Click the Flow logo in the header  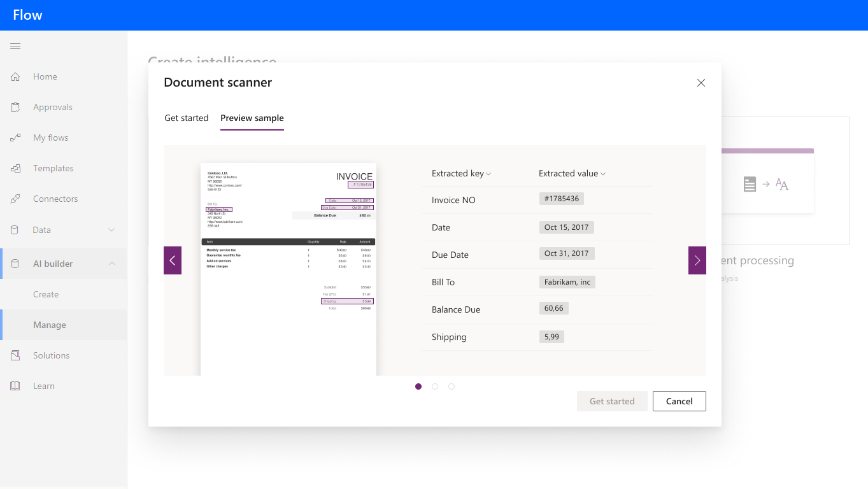click(26, 15)
